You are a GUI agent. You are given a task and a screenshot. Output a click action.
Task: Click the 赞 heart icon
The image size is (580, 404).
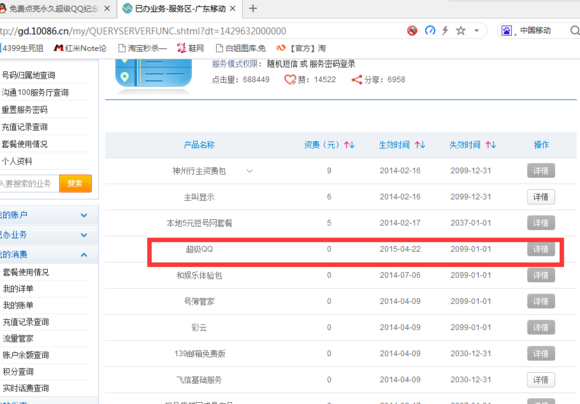point(290,80)
